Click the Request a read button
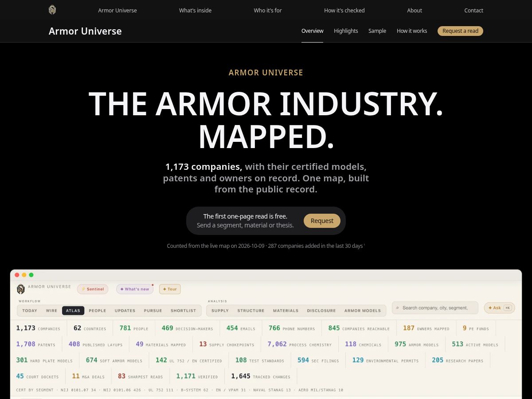 click(x=460, y=31)
